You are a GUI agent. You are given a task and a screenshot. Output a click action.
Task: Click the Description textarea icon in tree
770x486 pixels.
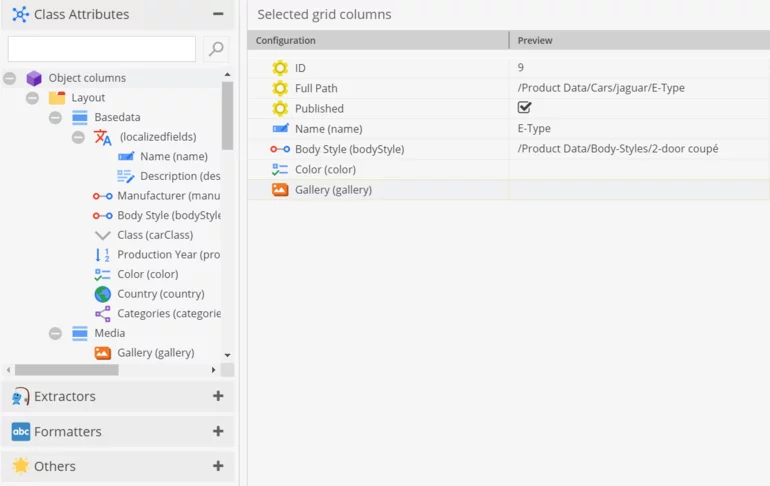[126, 176]
